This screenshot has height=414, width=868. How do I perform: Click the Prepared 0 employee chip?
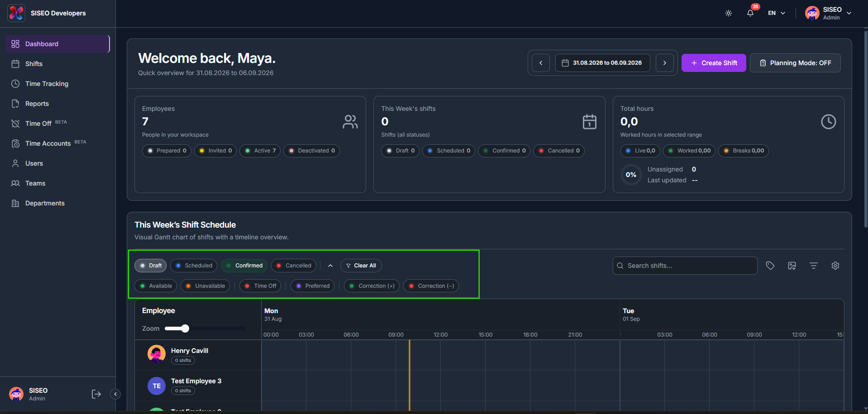(x=167, y=151)
